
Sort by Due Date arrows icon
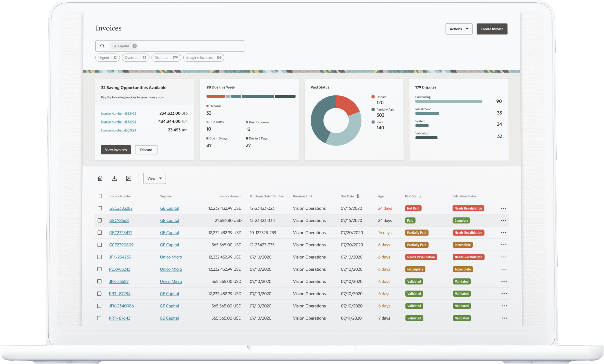click(x=358, y=196)
